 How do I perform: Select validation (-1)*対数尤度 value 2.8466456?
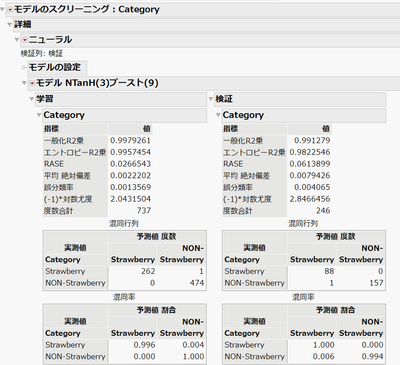pos(310,199)
